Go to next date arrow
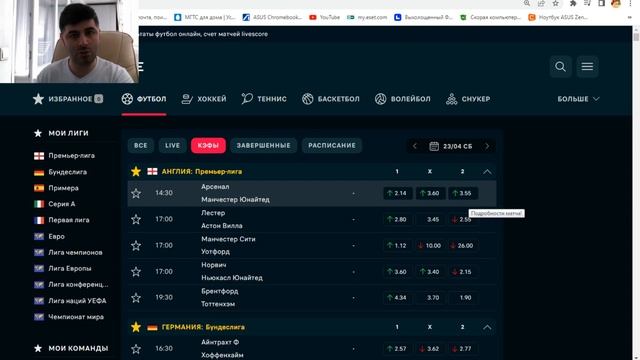 click(487, 146)
